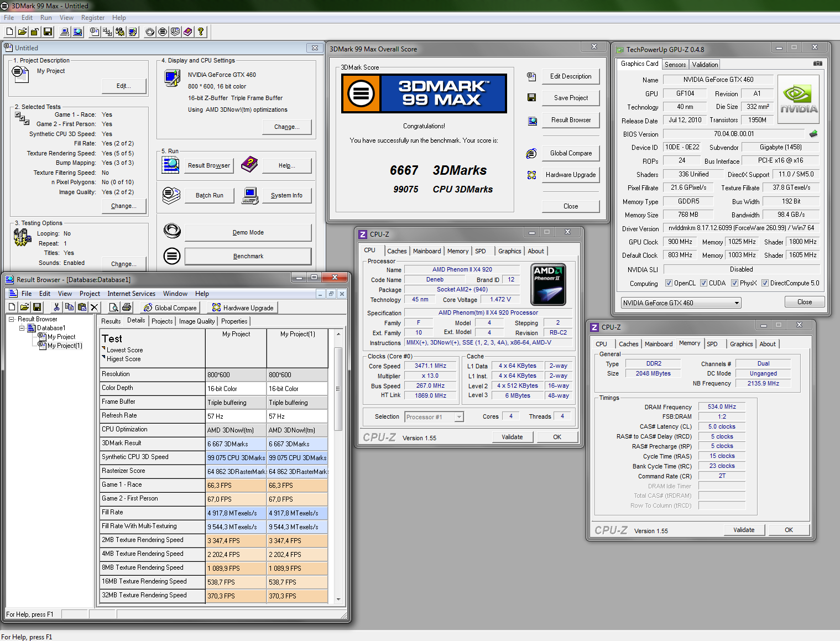Click Global Compare button in score window
The image size is (840, 641).
[571, 153]
